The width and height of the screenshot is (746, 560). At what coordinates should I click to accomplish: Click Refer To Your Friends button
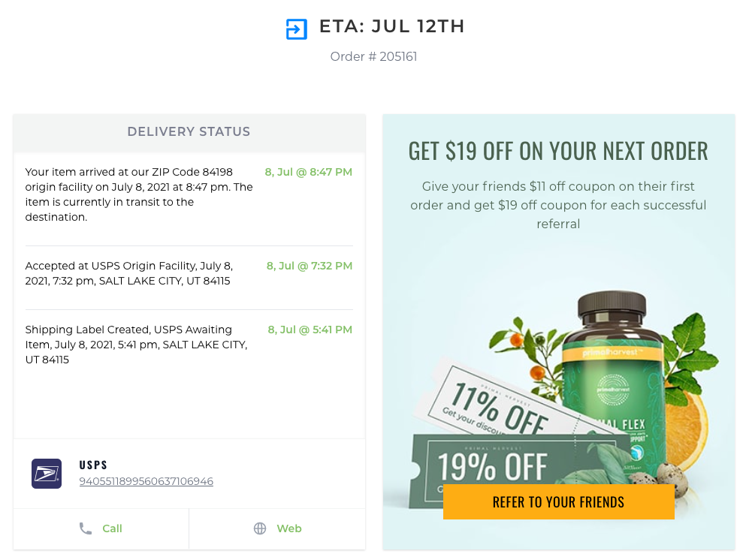pyautogui.click(x=558, y=502)
